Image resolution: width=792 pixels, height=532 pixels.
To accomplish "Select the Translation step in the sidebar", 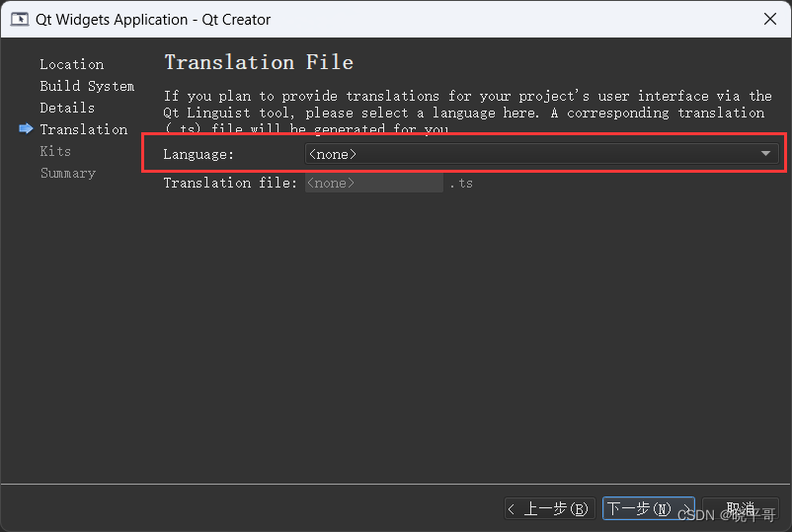I will [x=83, y=129].
